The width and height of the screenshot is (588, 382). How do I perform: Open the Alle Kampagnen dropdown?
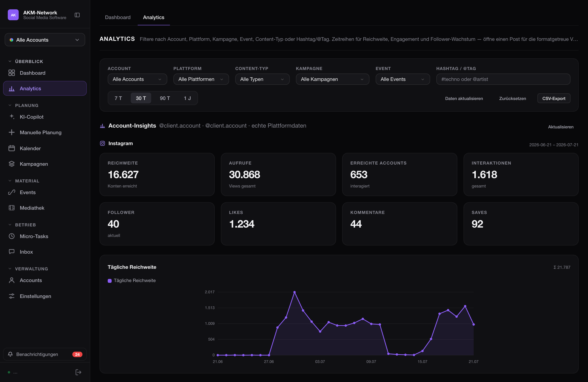click(x=332, y=79)
